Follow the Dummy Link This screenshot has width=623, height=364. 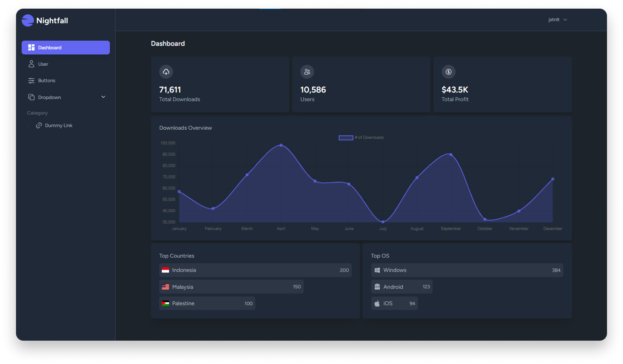(58, 125)
